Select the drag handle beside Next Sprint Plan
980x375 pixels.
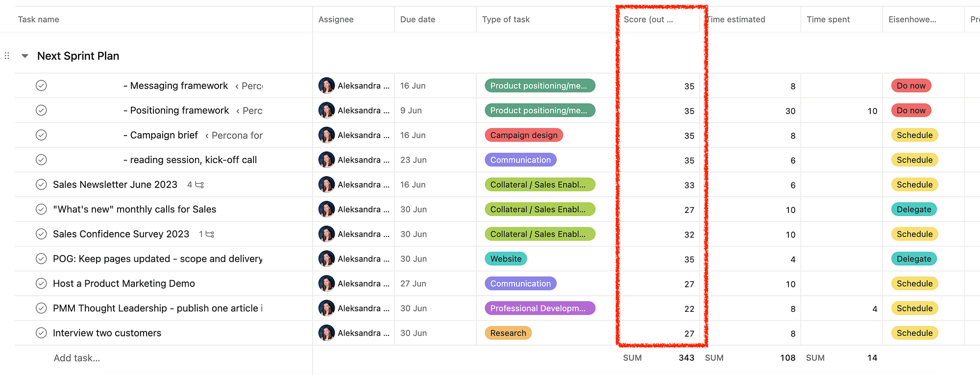click(x=6, y=55)
